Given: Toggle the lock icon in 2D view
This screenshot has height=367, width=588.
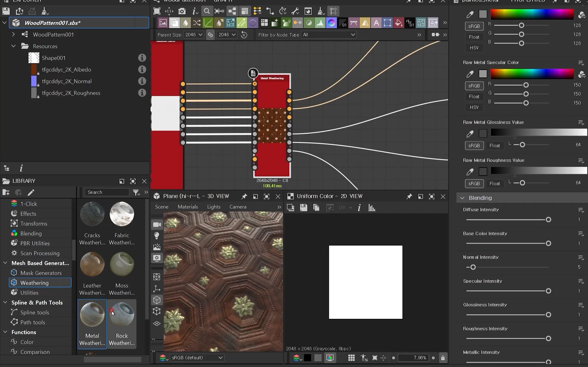Looking at the screenshot, I should point(443,358).
